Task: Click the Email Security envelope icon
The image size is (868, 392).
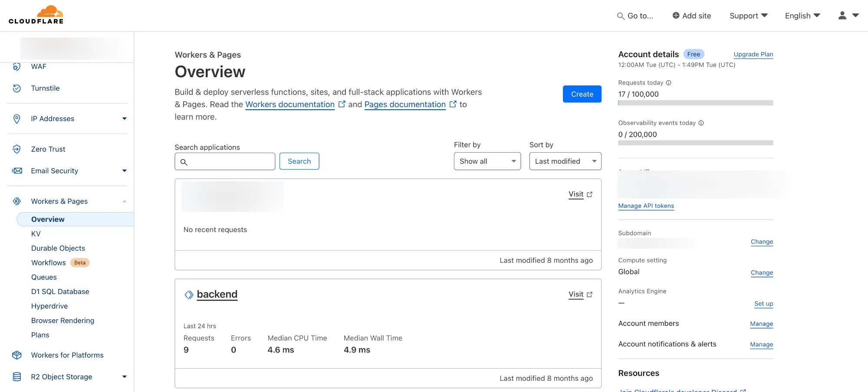Action: point(17,171)
